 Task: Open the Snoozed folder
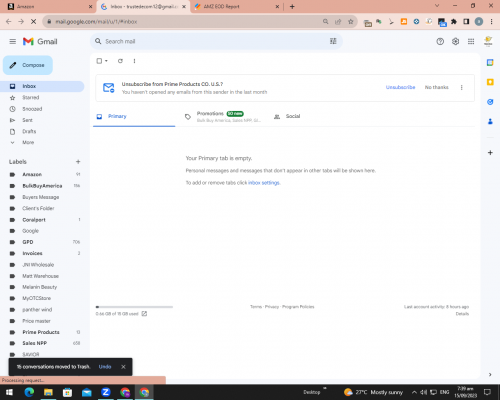click(32, 109)
